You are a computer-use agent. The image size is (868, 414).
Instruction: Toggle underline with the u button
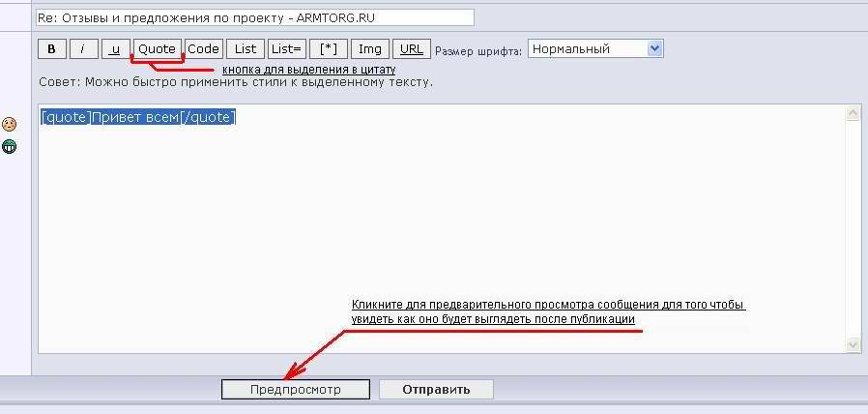click(116, 48)
